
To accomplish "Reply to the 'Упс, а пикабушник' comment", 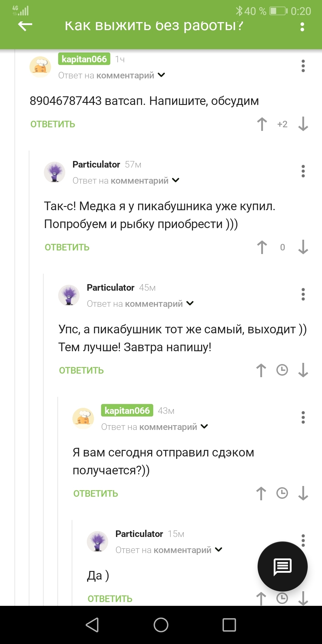I will click(81, 371).
